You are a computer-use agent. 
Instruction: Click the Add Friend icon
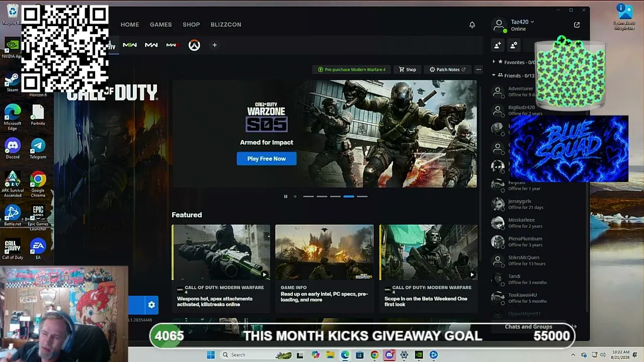point(498,45)
